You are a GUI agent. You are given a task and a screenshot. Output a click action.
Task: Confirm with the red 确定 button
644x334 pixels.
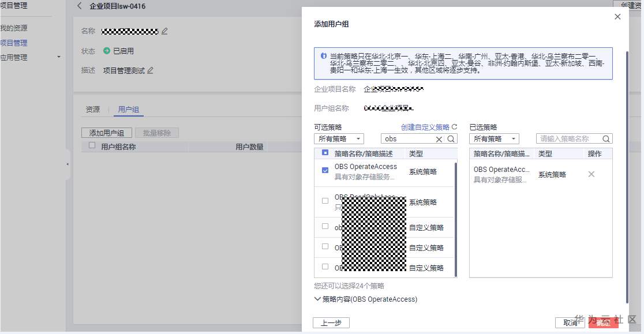[x=604, y=323]
